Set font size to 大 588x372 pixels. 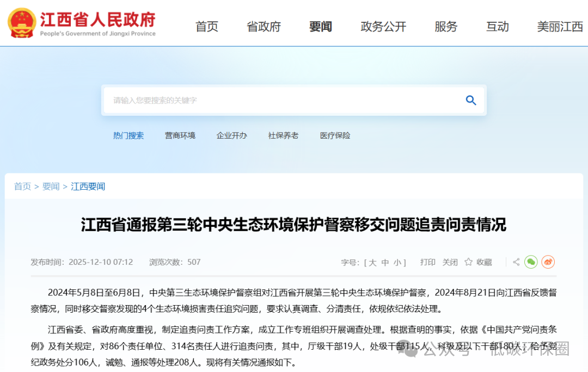372,262
